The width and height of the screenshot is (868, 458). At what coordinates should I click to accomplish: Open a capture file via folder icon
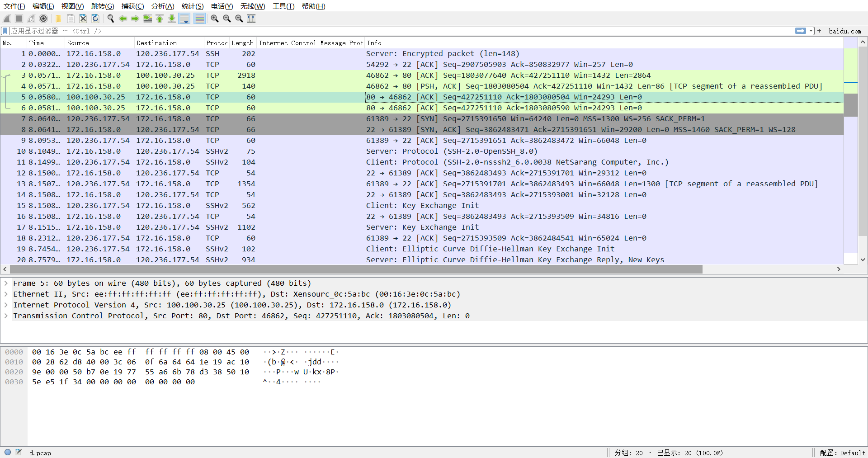[58, 19]
